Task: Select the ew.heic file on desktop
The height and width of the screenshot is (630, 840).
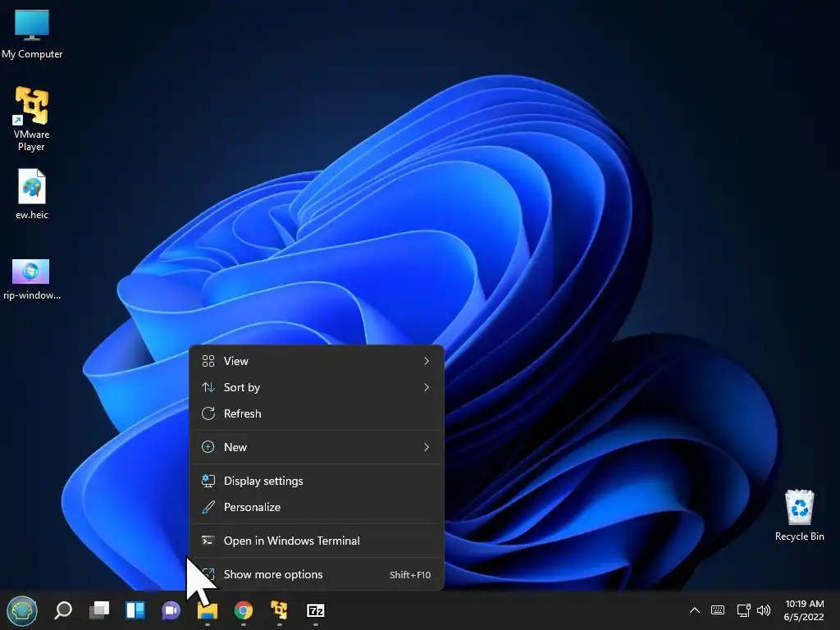Action: point(32,194)
